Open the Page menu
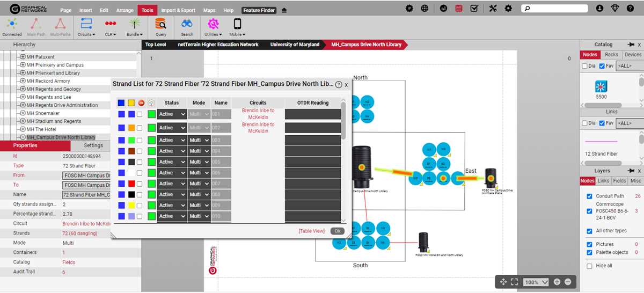This screenshot has height=293, width=644. pyautogui.click(x=66, y=10)
